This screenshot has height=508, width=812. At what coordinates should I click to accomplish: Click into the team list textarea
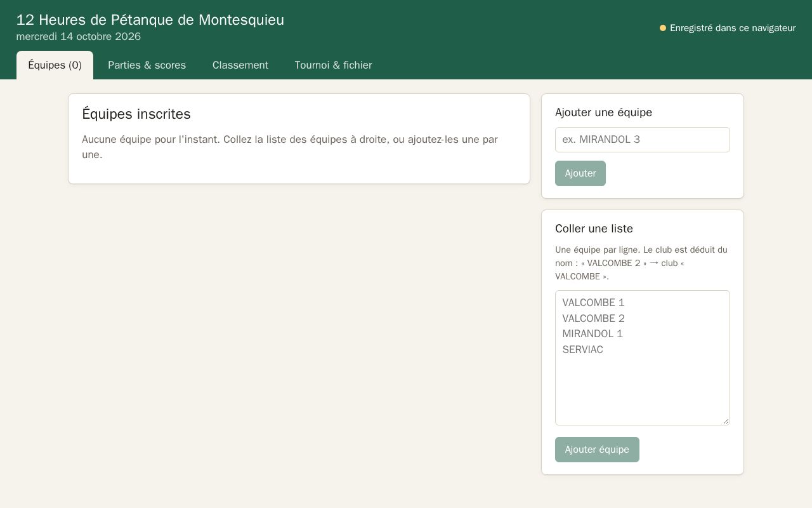(x=642, y=358)
